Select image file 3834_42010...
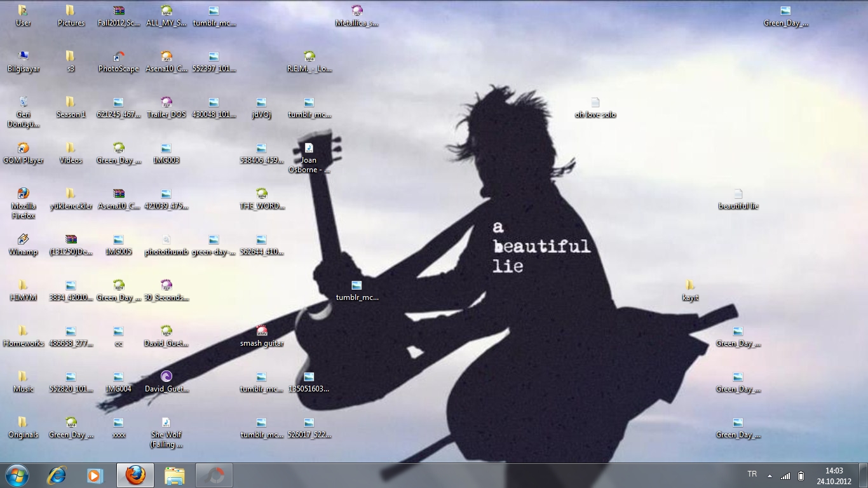 [71, 290]
